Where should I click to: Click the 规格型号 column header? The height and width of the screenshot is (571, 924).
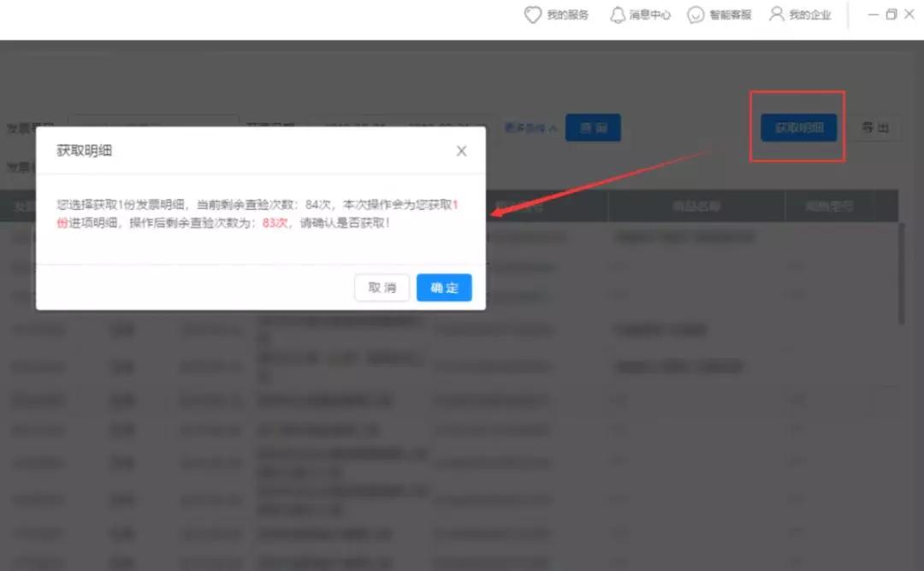pyautogui.click(x=830, y=205)
